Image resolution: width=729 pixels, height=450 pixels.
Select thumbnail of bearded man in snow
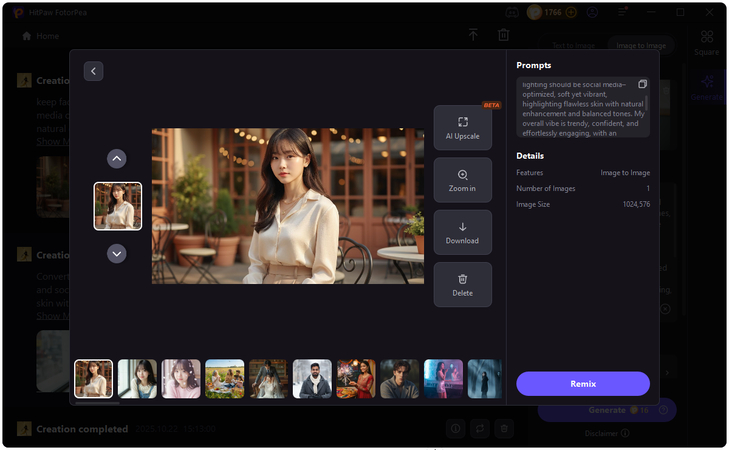click(312, 379)
